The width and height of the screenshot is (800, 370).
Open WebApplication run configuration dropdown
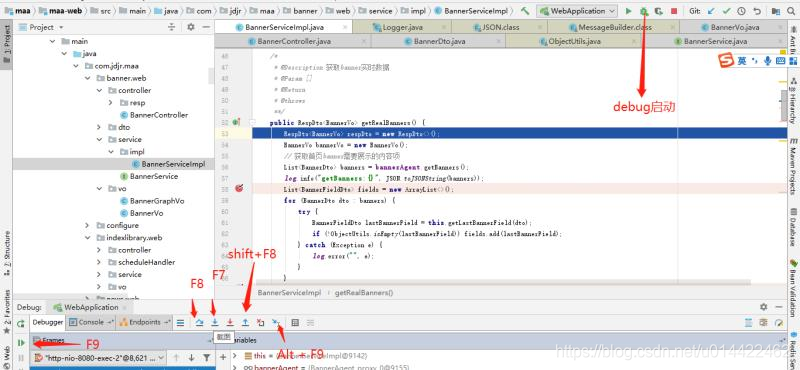pos(578,11)
